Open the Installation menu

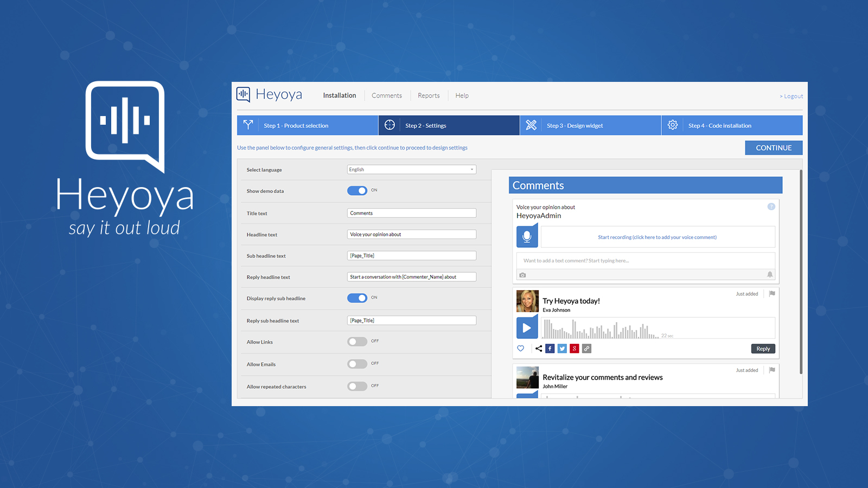[340, 95]
